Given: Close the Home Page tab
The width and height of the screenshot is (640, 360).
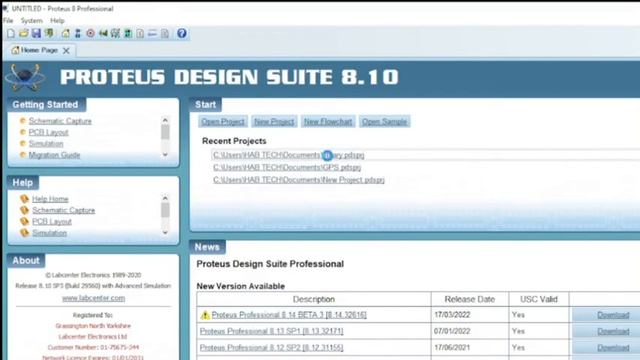Looking at the screenshot, I should (x=66, y=51).
